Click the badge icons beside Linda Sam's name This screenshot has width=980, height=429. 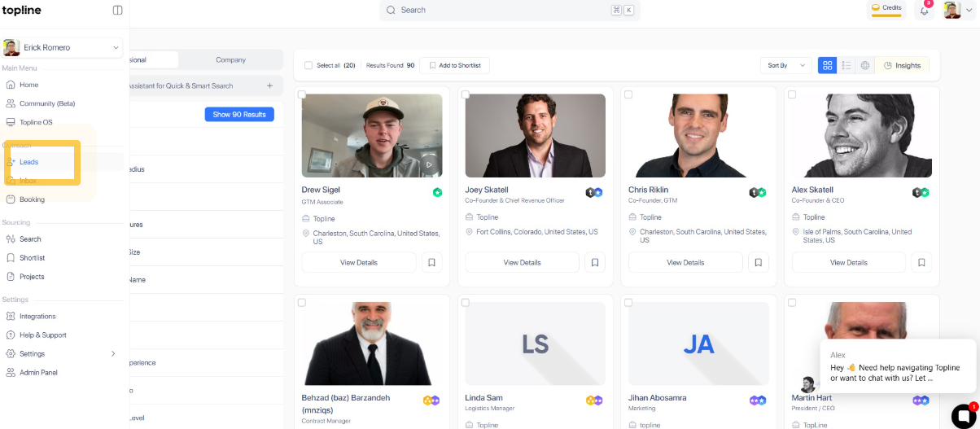click(x=594, y=401)
